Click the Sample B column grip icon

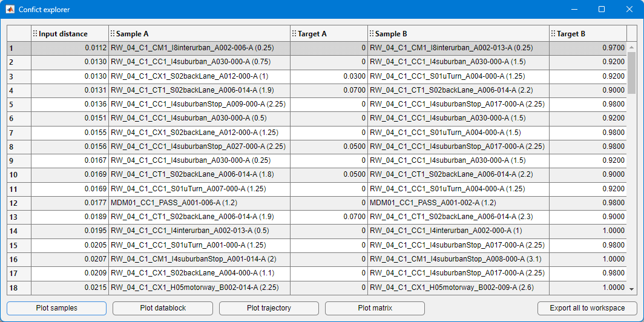tap(372, 34)
